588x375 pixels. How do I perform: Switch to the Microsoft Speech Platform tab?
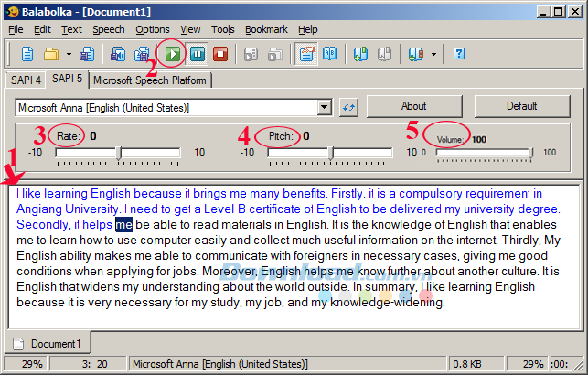[151, 80]
